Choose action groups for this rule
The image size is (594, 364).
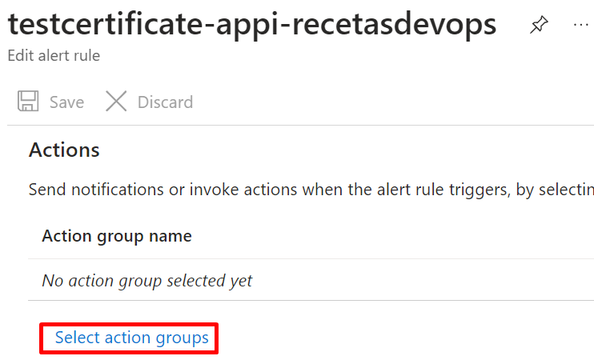(132, 338)
